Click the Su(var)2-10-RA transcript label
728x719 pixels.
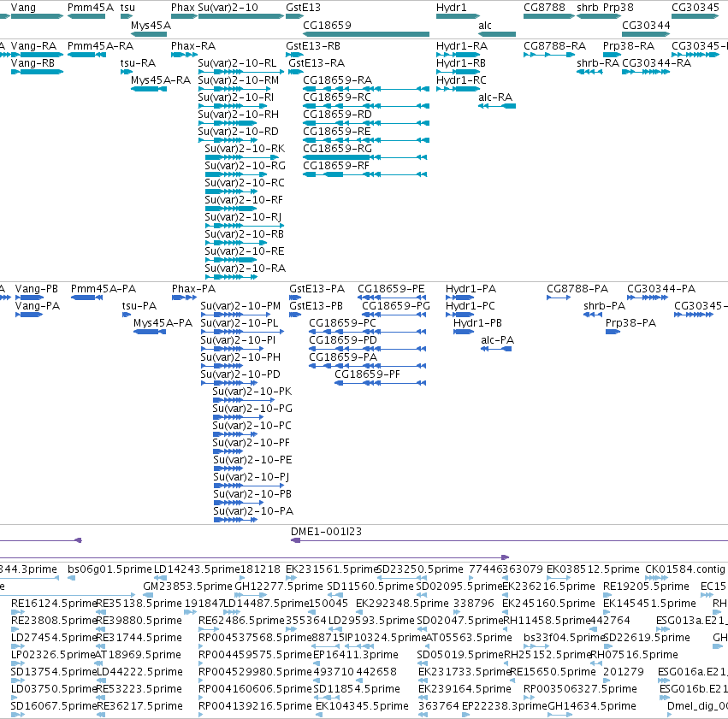pyautogui.click(x=246, y=268)
